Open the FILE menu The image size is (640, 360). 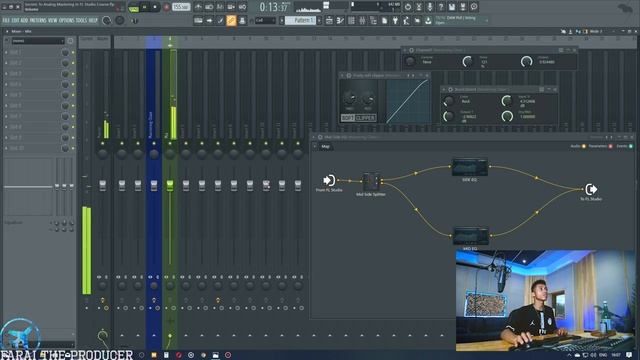click(6, 20)
